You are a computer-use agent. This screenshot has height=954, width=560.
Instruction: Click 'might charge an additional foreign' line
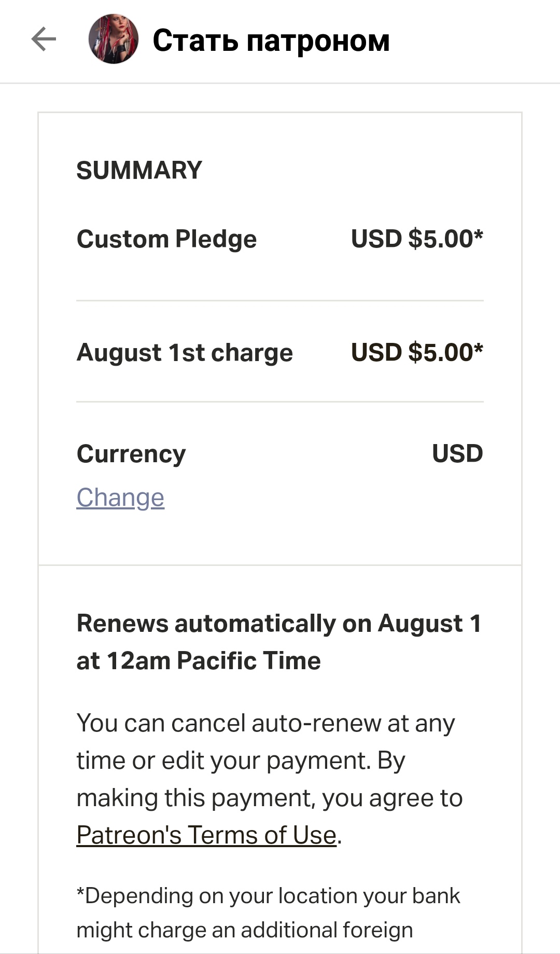point(245,930)
